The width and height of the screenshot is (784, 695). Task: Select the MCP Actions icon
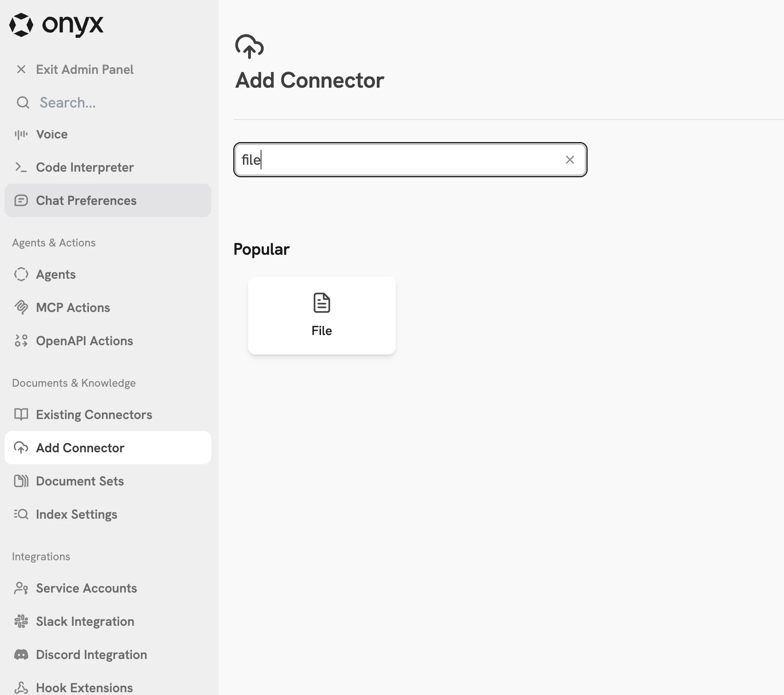[21, 307]
